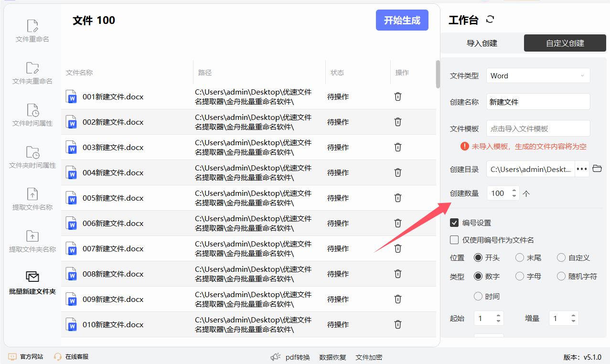The image size is (610, 364).
Task: Open the 官方网站 link
Action: click(x=32, y=357)
